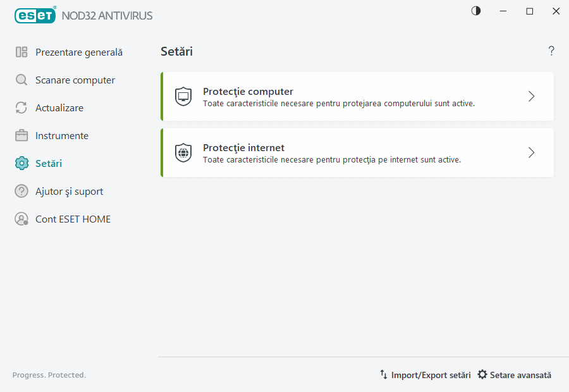The width and height of the screenshot is (569, 392).
Task: Select Actualizare in the sidebar menu
Action: (x=61, y=107)
